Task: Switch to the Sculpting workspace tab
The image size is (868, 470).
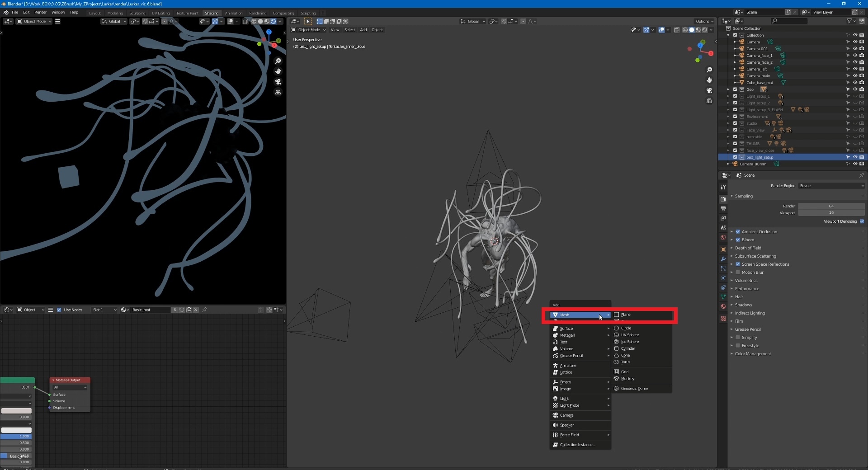Action: tap(137, 13)
